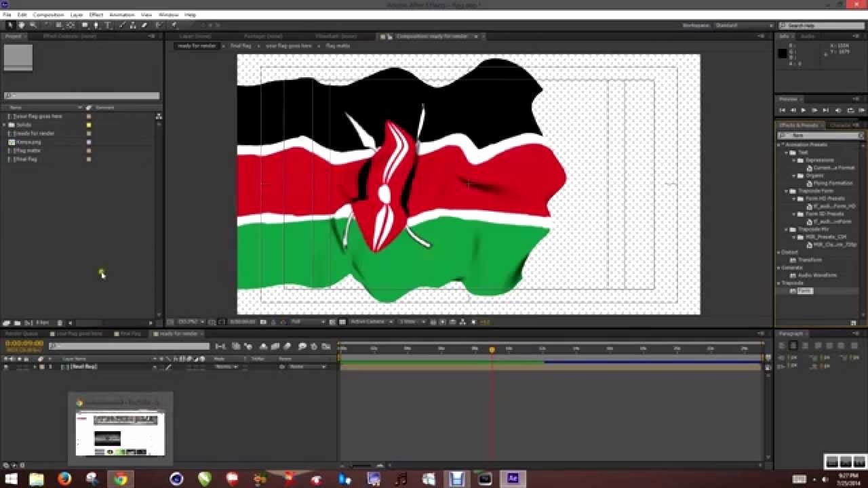Click the Chrome window preview thumbnail
Viewport: 868px width, 488px height.
point(120,434)
